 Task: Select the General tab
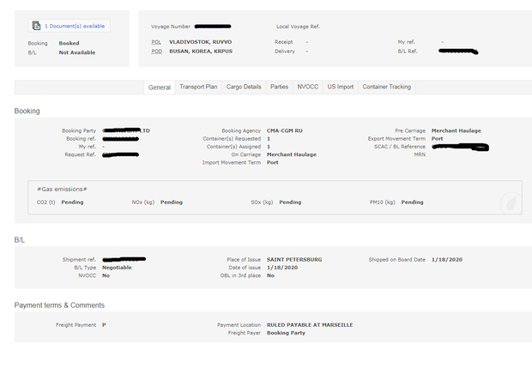(x=160, y=87)
